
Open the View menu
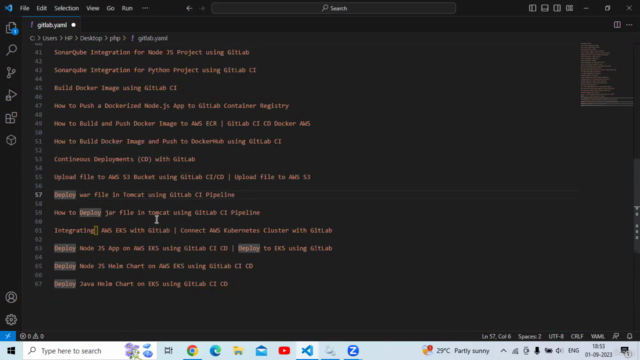93,8
